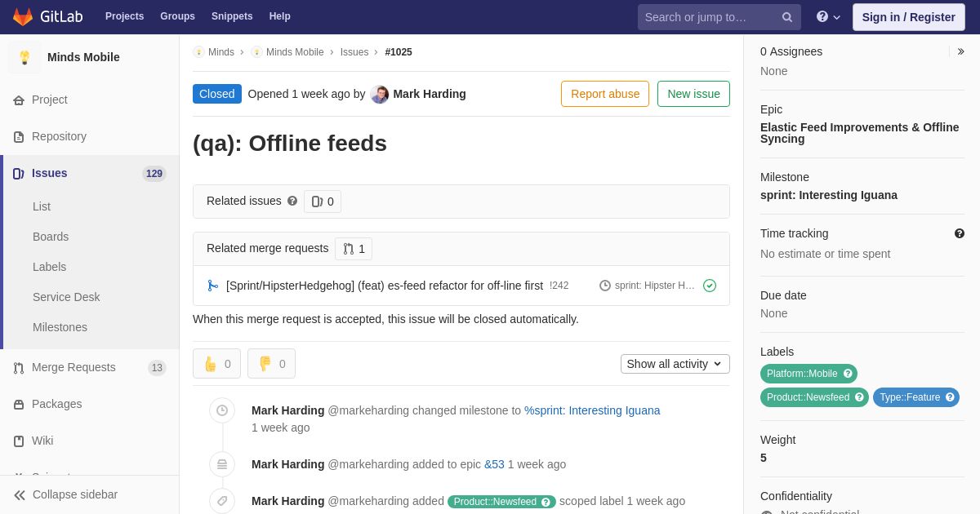
Task: Click the GitLab fox logo
Action: coord(23,16)
